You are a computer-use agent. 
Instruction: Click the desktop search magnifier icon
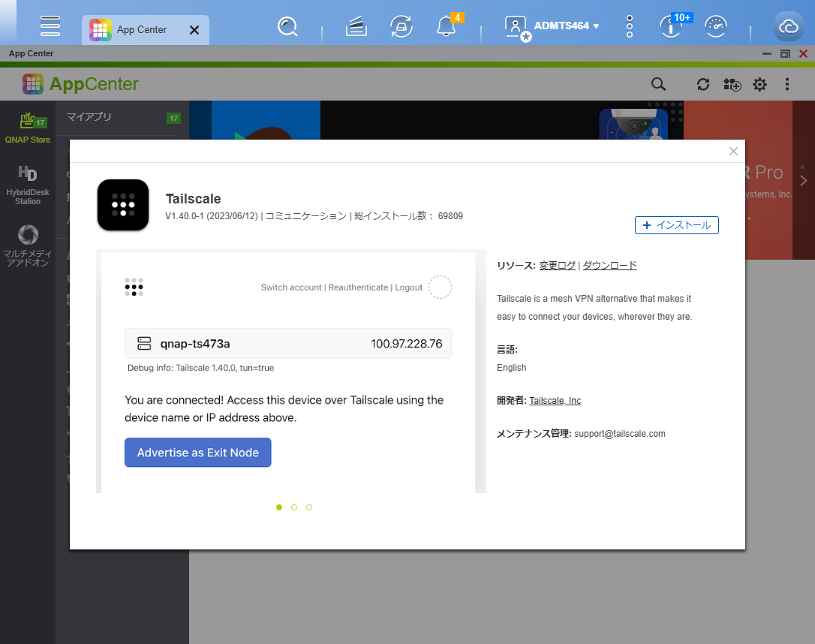(287, 26)
